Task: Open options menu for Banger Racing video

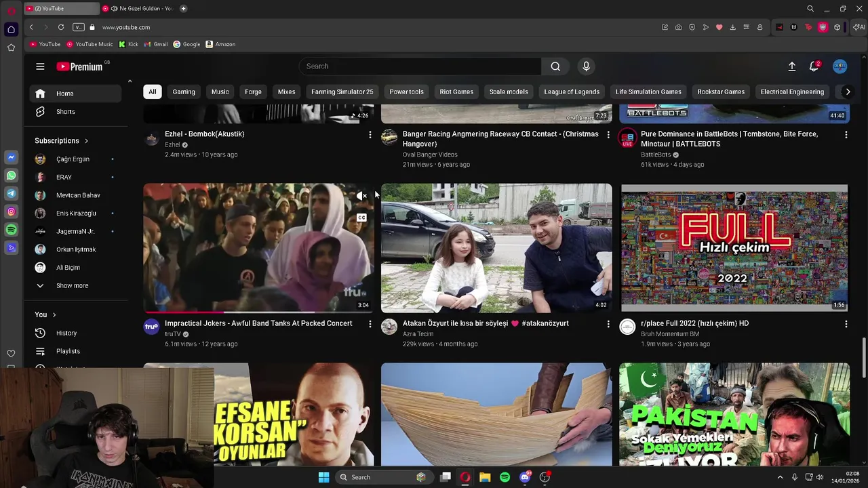Action: click(608, 135)
